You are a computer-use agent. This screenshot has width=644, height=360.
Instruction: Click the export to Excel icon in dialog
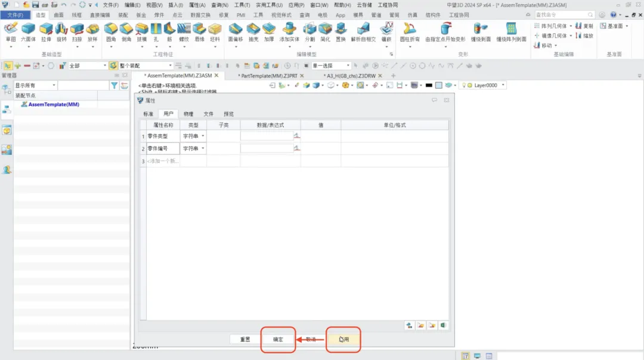[x=443, y=325]
